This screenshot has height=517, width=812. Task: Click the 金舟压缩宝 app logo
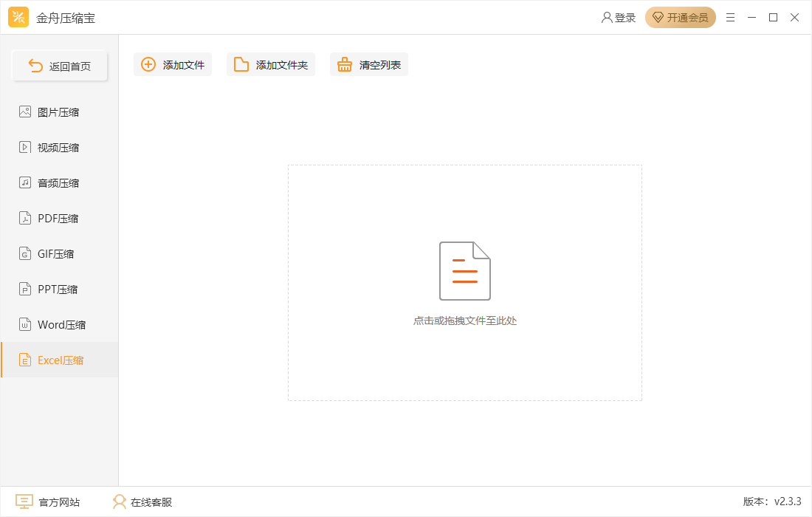coord(18,16)
